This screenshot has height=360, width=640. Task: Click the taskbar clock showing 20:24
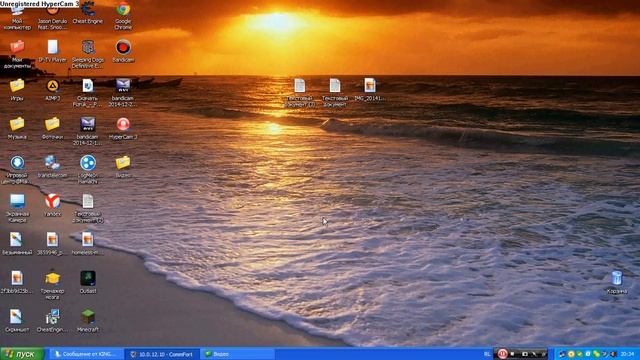(x=627, y=354)
